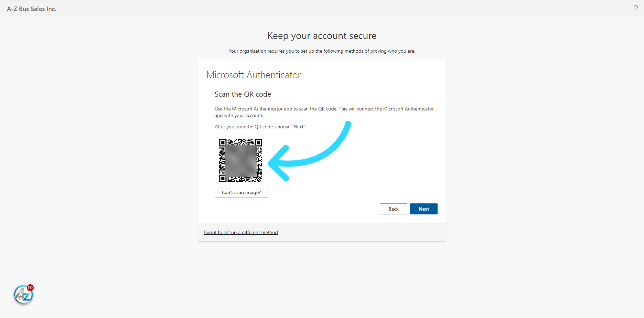644x318 pixels.
Task: Open the help question mark icon
Action: 636,9
